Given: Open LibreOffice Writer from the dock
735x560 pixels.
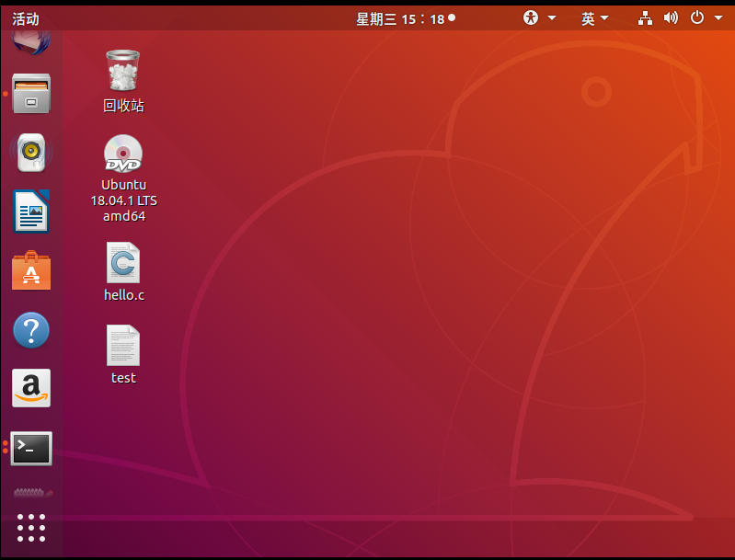Looking at the screenshot, I should (31, 211).
